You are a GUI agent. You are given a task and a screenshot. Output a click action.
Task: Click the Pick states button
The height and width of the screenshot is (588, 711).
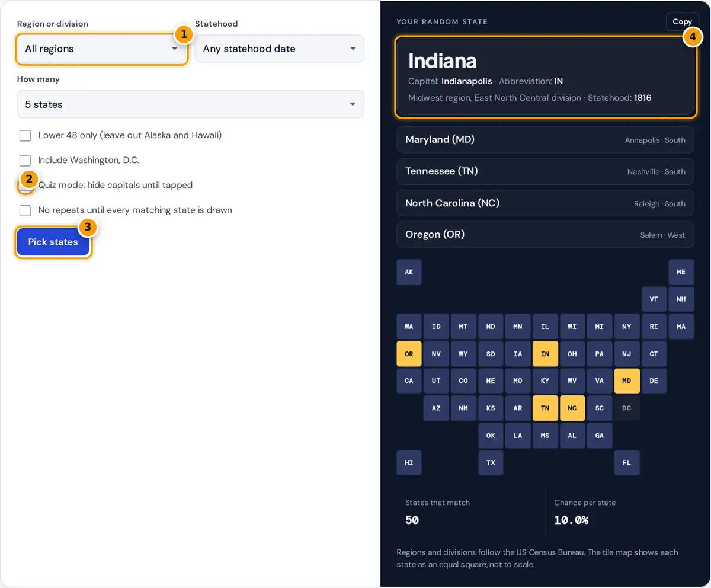click(x=53, y=242)
